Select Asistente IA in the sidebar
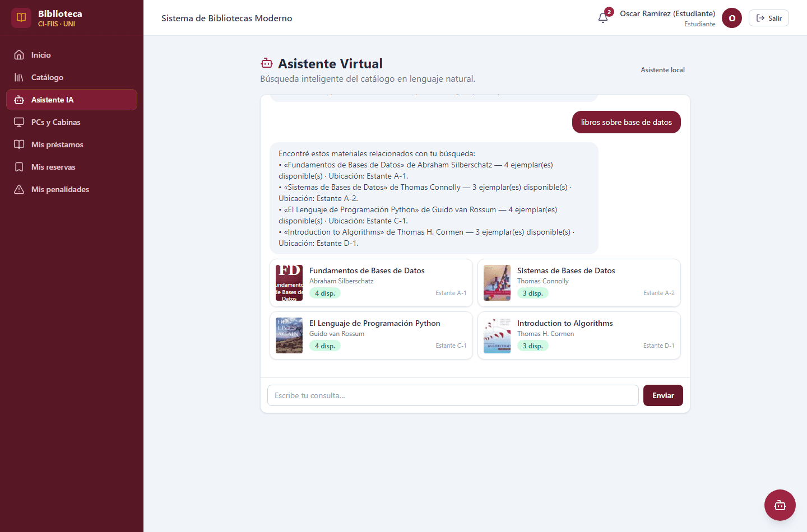Screen dimensions: 807x532 click(72, 100)
